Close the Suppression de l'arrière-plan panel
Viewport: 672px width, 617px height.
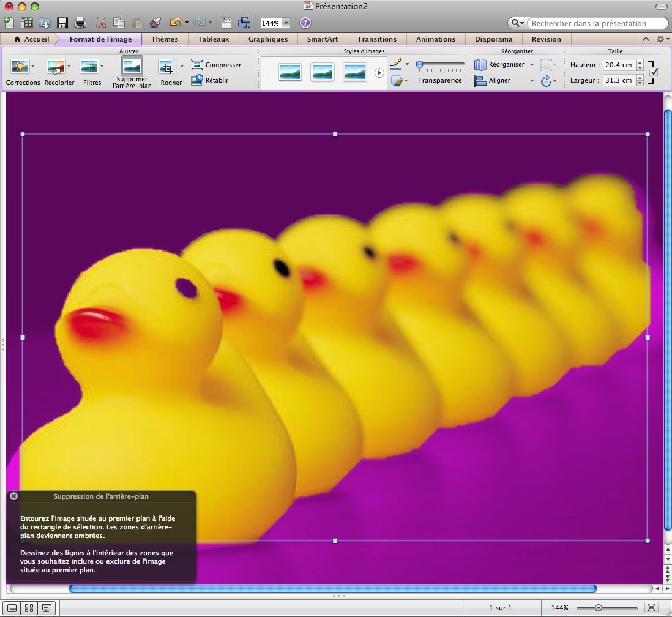coord(13,496)
